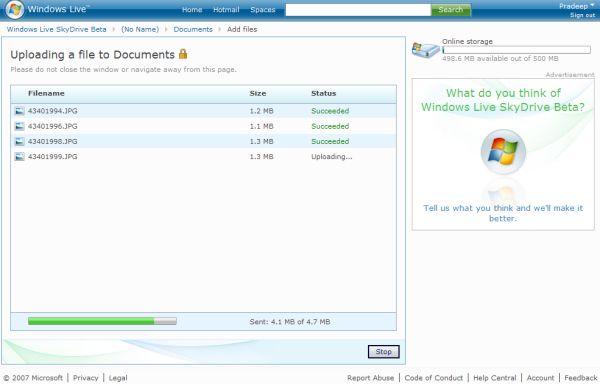This screenshot has width=600, height=384.
Task: Click the Add files breadcrumb text
Action: (242, 29)
